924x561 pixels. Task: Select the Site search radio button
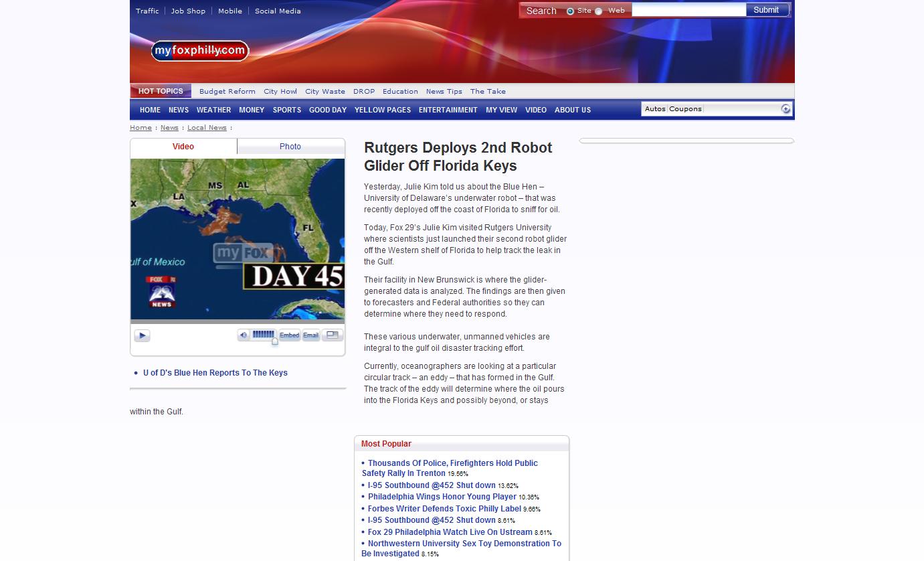[570, 11]
